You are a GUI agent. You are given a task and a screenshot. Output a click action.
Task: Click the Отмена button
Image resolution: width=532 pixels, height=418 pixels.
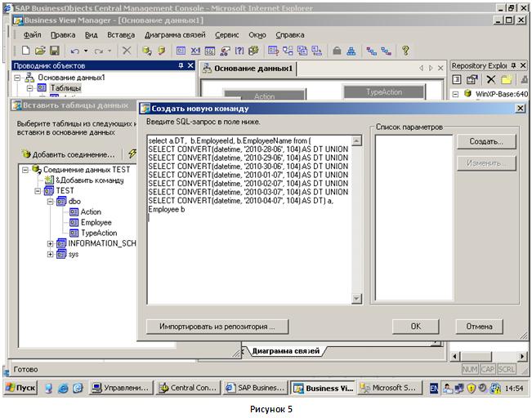tap(479, 327)
